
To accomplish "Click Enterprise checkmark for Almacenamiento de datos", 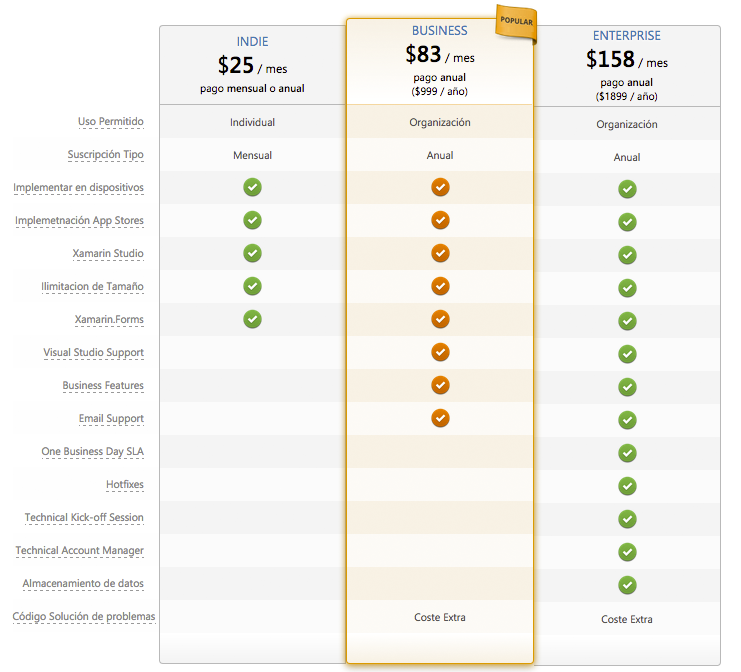I will [627, 585].
